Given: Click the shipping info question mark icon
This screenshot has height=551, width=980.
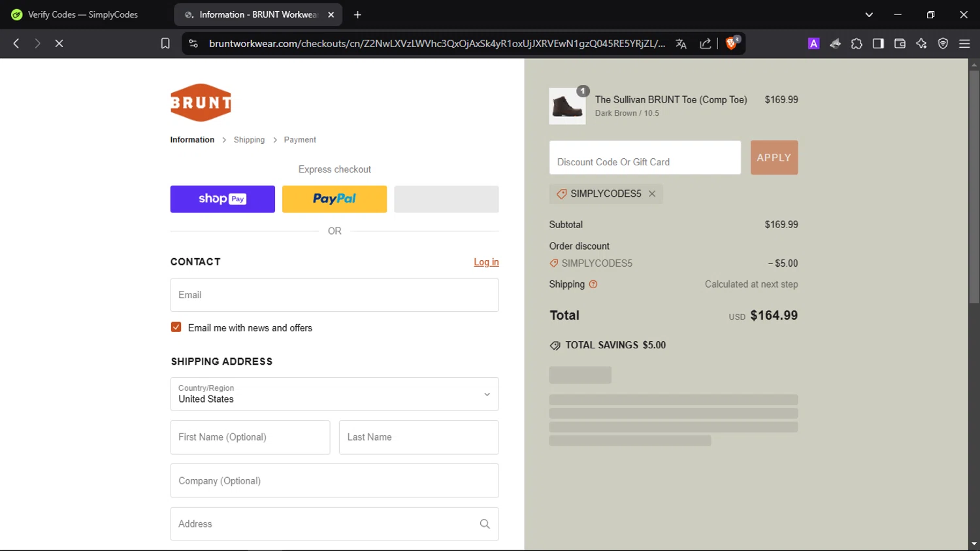Looking at the screenshot, I should pyautogui.click(x=593, y=284).
